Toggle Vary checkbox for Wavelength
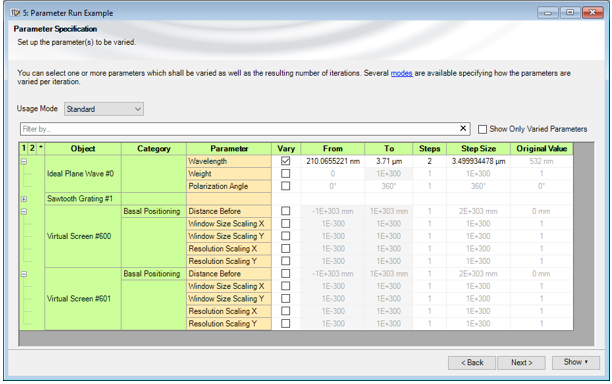The image size is (612, 384). [x=286, y=161]
